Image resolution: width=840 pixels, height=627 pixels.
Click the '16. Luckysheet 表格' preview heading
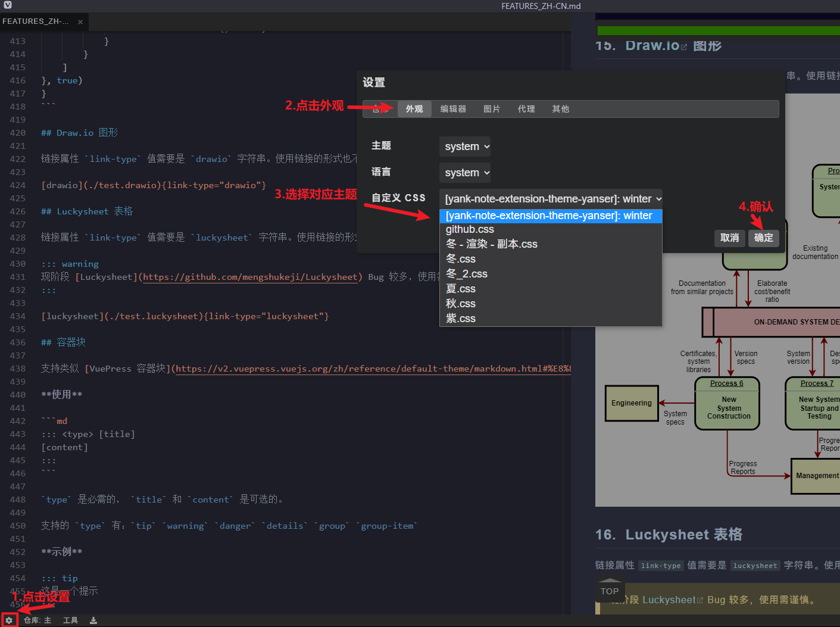point(669,535)
